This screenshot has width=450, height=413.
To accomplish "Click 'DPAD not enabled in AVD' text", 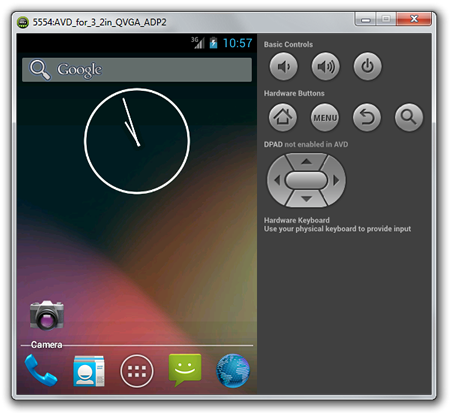I will (x=306, y=144).
